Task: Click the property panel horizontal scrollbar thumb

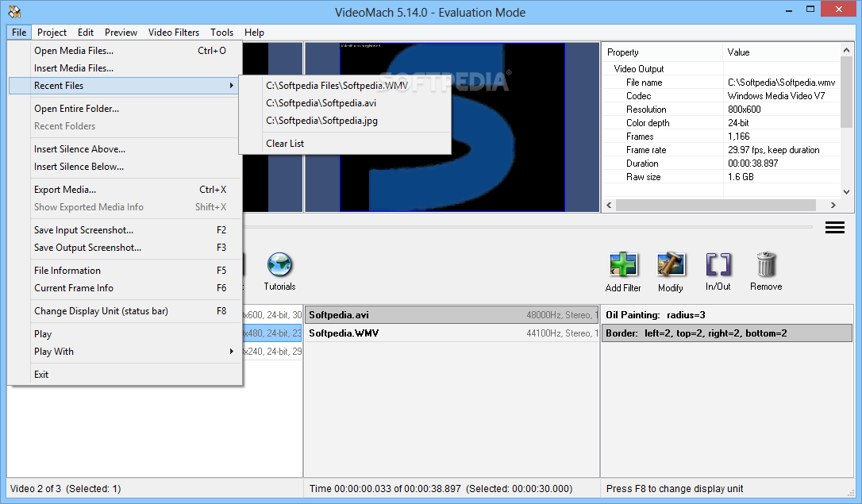Action: (x=716, y=205)
